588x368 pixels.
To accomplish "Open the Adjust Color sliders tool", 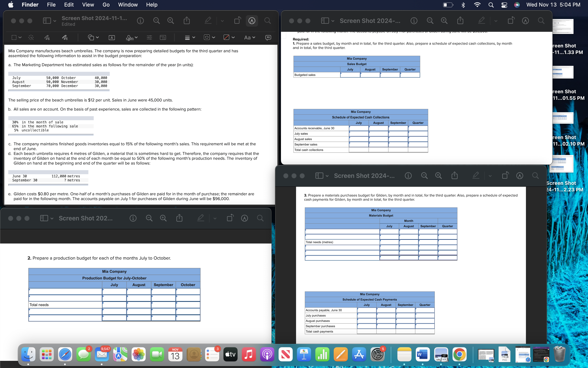I will (149, 37).
